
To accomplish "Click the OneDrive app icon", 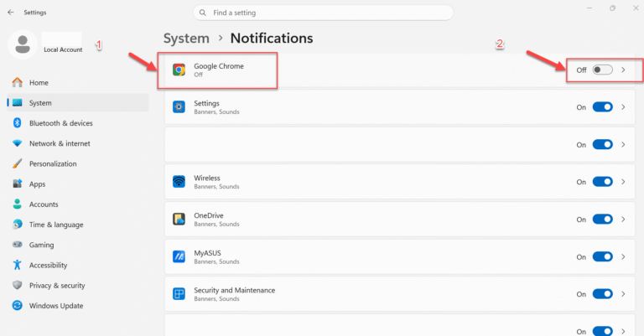I will (179, 219).
